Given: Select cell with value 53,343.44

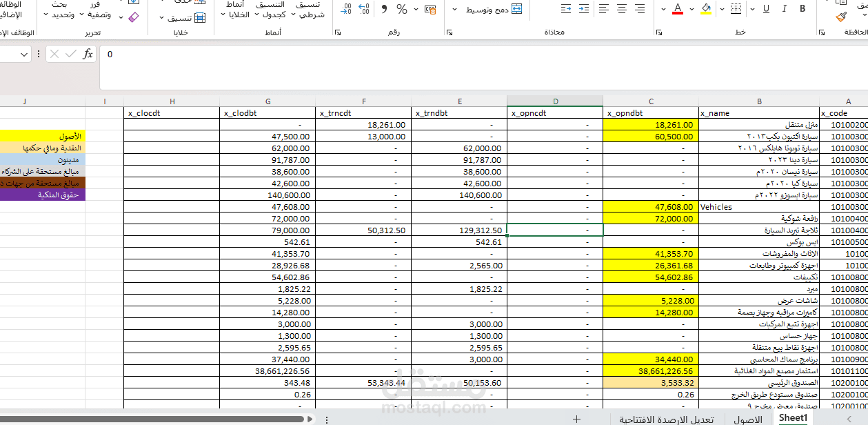Looking at the screenshot, I should tap(364, 382).
